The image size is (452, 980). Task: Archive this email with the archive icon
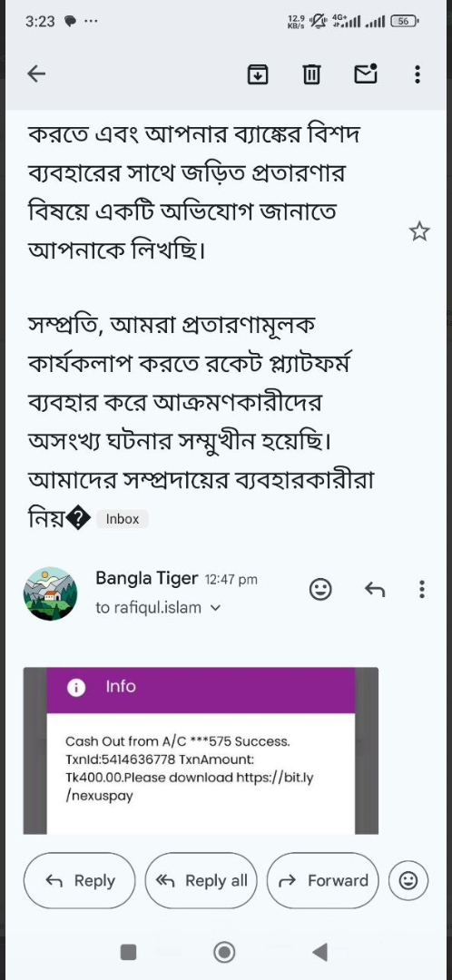[x=258, y=74]
